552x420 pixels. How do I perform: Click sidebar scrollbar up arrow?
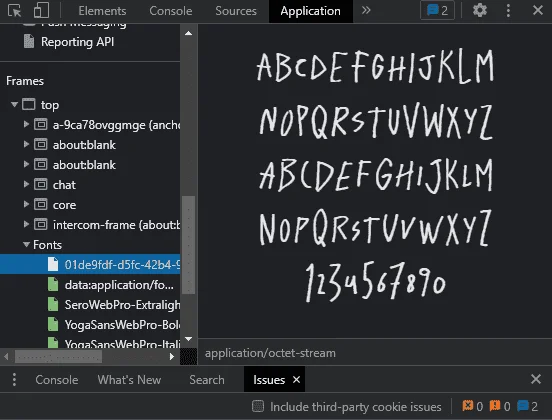(x=188, y=33)
